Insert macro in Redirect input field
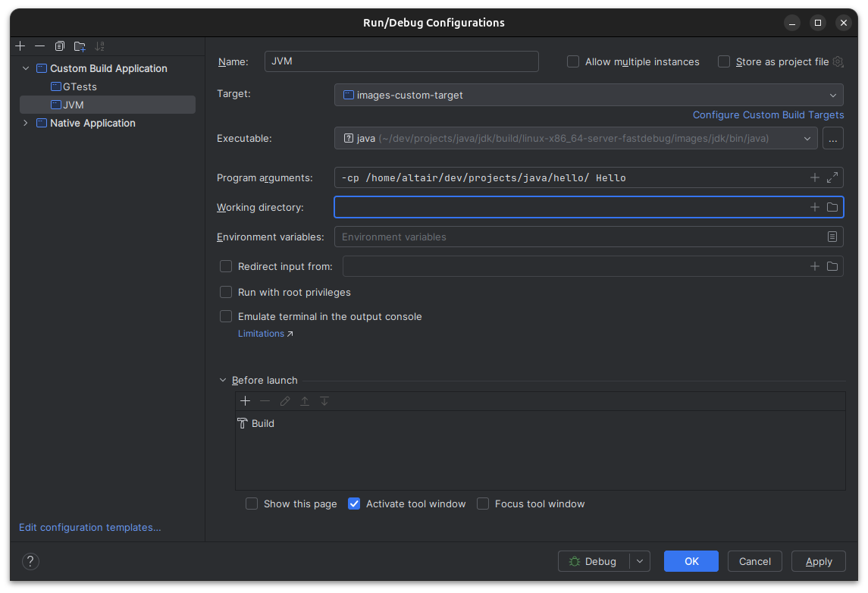868x593 pixels. [x=814, y=266]
